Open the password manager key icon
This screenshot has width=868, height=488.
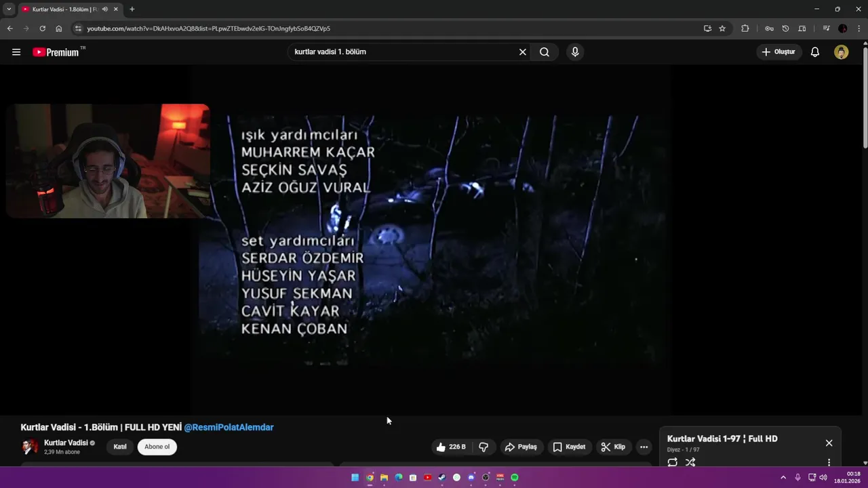tap(769, 28)
